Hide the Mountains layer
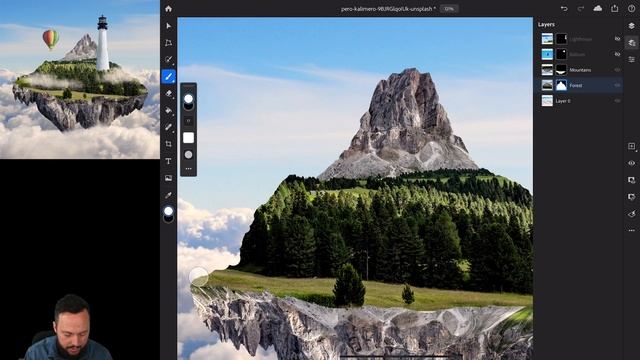This screenshot has width=640, height=360. (617, 70)
